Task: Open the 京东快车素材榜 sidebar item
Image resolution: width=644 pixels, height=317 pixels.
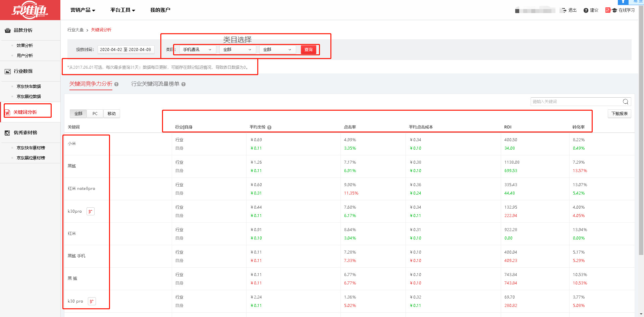Action: [x=31, y=148]
